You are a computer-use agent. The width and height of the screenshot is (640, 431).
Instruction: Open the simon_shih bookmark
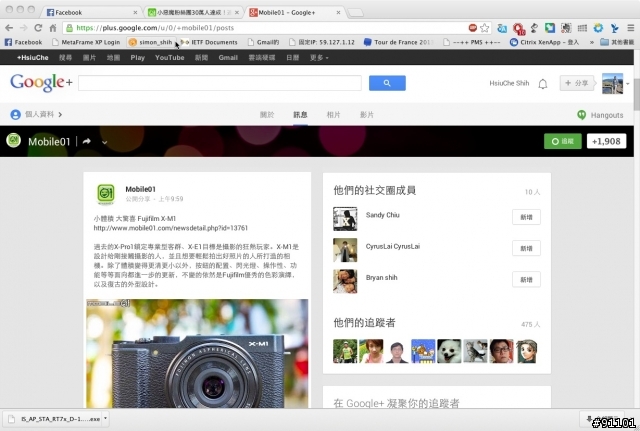click(150, 42)
